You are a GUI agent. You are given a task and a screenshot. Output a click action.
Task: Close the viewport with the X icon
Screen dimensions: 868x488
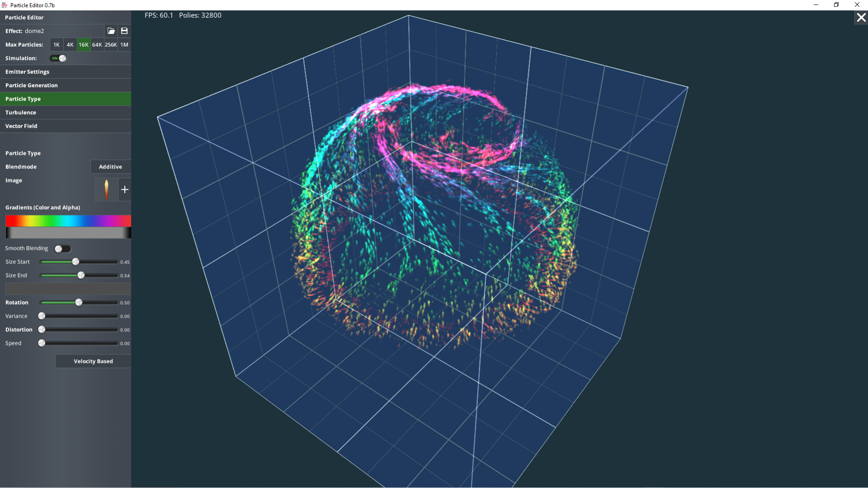(861, 18)
